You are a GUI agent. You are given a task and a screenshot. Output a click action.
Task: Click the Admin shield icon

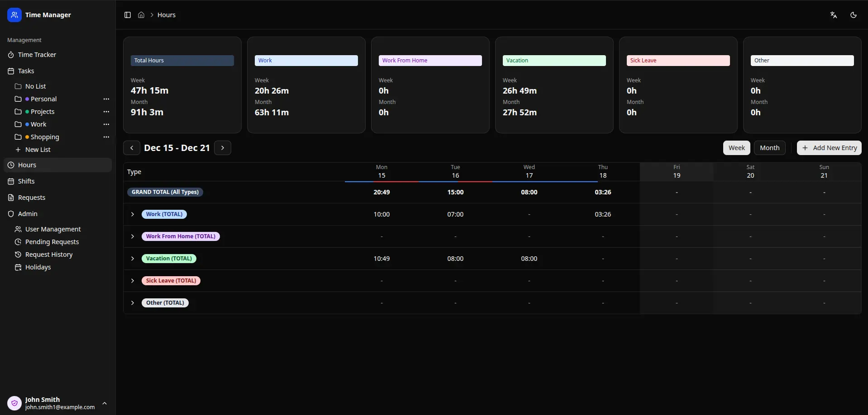click(x=10, y=214)
